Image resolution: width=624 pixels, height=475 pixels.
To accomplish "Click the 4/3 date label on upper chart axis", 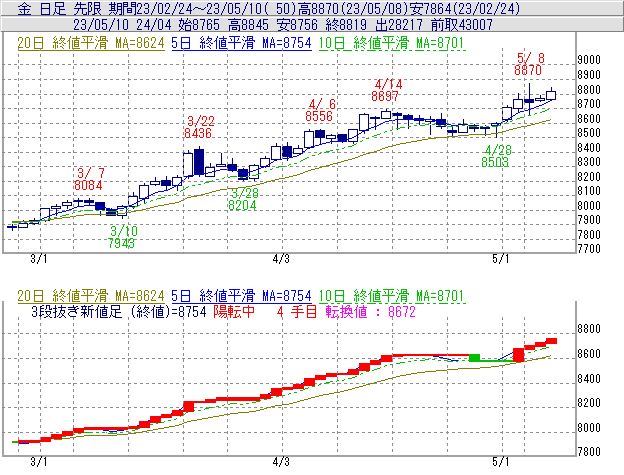I will coord(281,259).
